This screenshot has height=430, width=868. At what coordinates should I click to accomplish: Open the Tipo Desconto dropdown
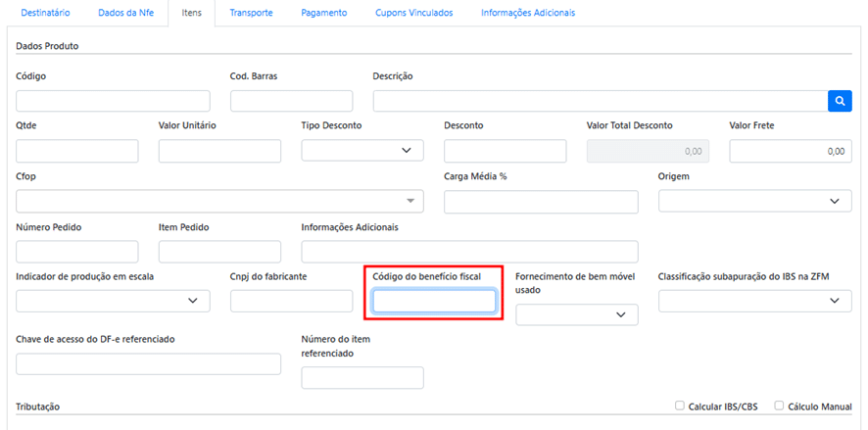tap(362, 151)
